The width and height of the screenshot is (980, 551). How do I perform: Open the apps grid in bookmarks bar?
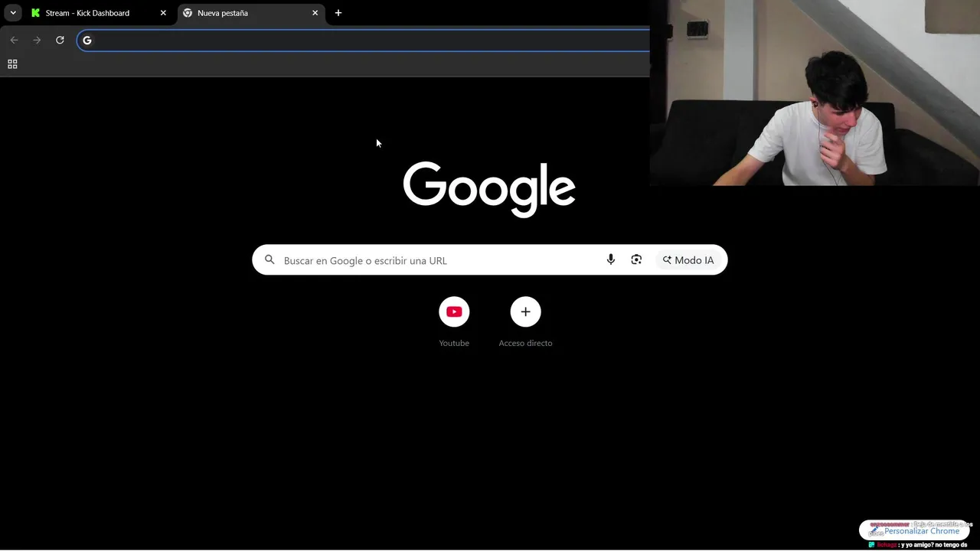tap(12, 64)
